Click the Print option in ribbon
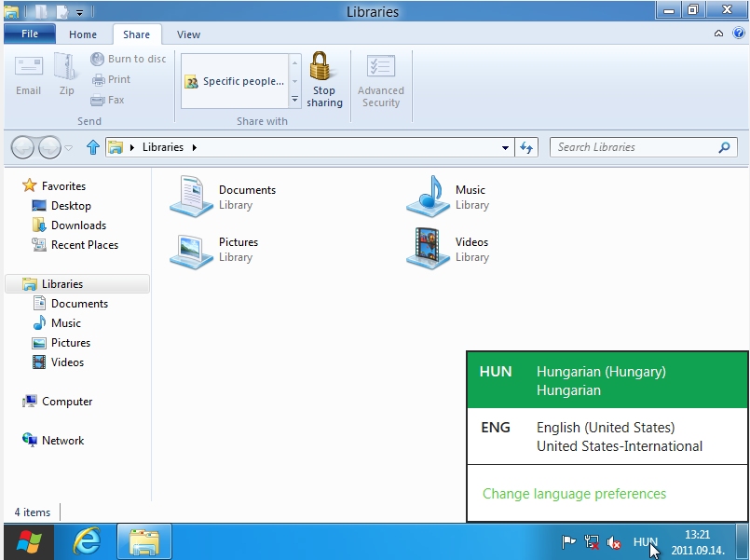This screenshot has height=560, width=750. point(111,79)
